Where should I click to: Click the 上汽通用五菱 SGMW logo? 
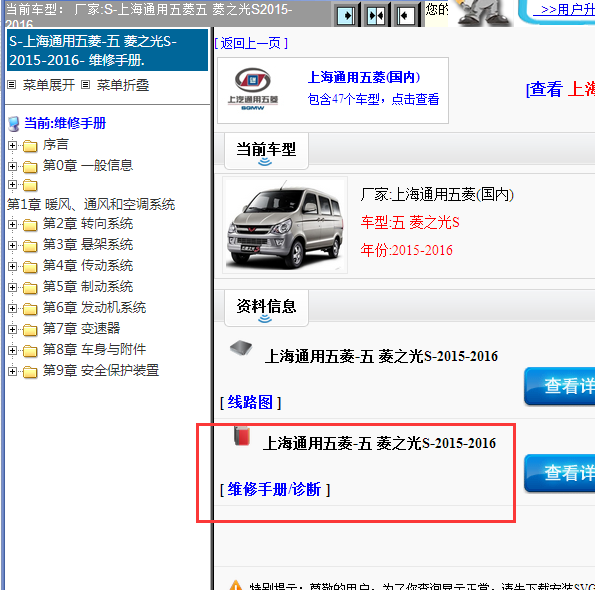tap(253, 89)
